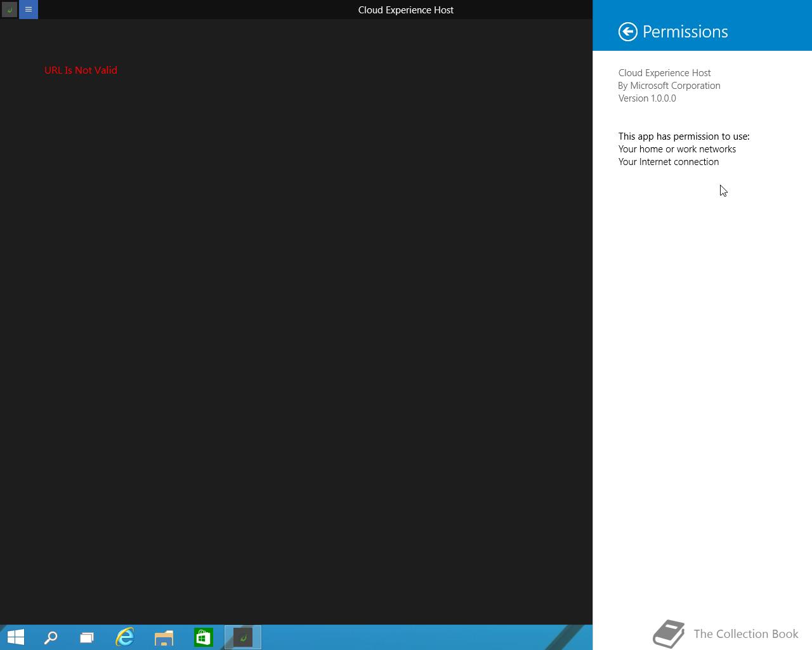Viewport: 812px width, 650px height.
Task: Select 'Version 1.0.0.0' text
Action: (x=647, y=98)
